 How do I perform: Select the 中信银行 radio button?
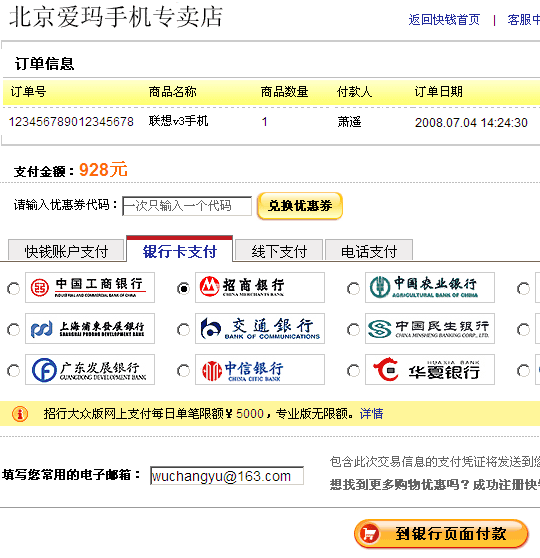coord(183,371)
